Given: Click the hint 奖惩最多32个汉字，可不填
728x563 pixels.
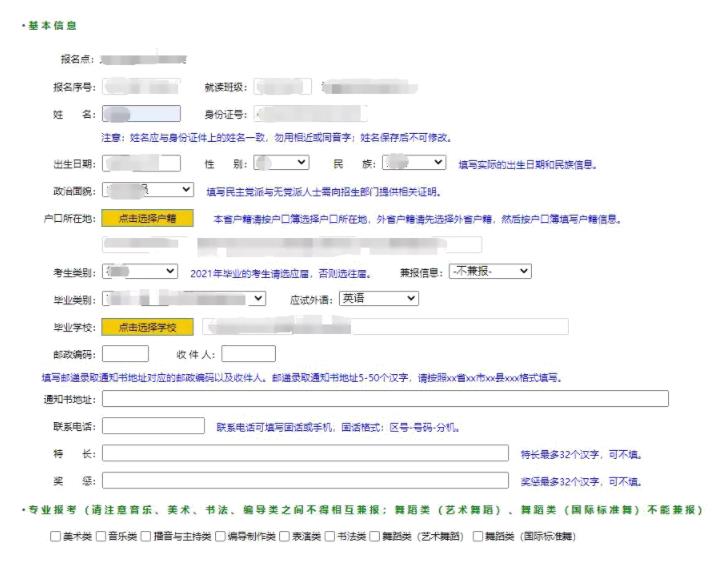Looking at the screenshot, I should 581,482.
